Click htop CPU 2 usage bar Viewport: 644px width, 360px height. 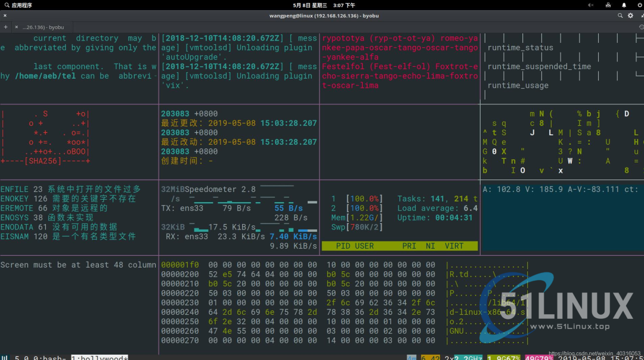click(x=357, y=208)
